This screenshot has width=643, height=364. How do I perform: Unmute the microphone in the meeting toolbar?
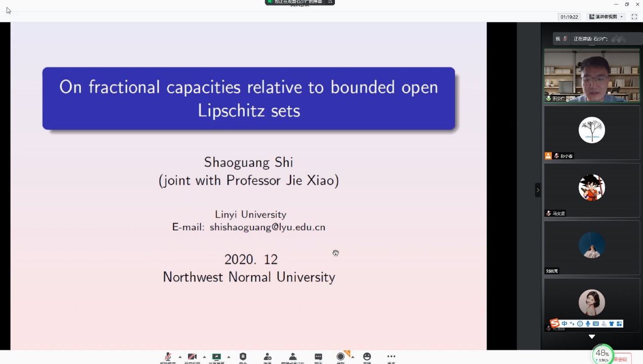pos(168,357)
